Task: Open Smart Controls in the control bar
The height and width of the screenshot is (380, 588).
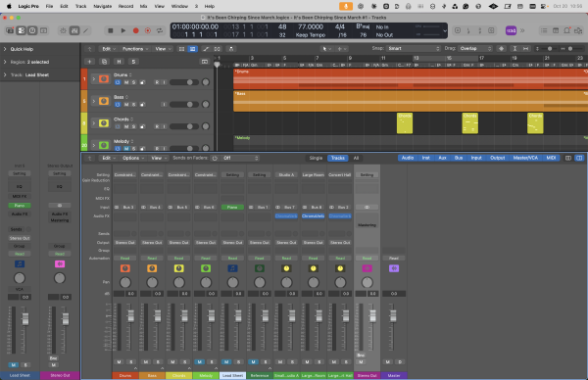Action: [63, 30]
